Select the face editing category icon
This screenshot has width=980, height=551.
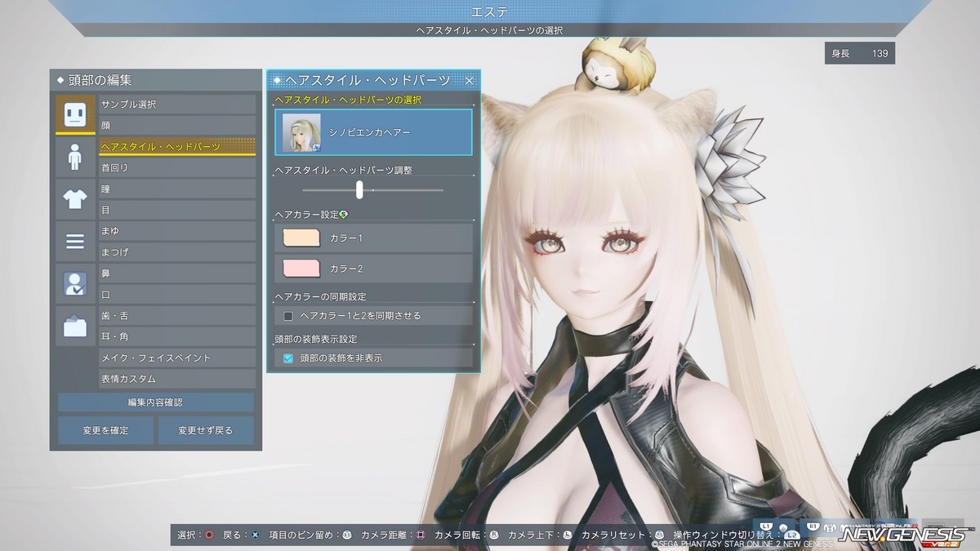click(x=75, y=114)
